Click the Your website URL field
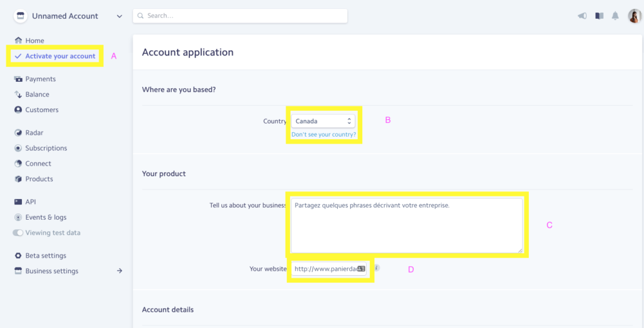644x328 pixels. click(x=328, y=269)
